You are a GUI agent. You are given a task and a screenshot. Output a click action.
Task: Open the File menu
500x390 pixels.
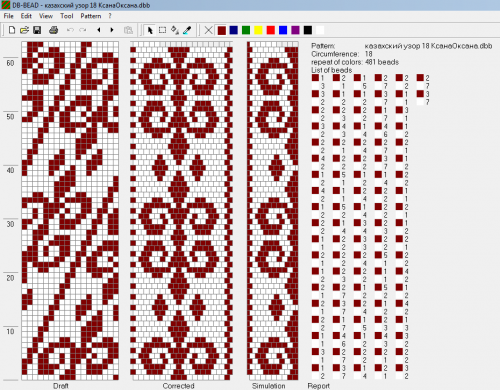click(x=9, y=16)
